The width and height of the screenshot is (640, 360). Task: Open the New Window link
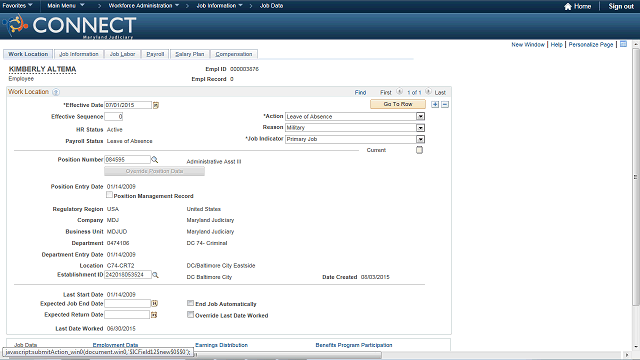(528, 44)
